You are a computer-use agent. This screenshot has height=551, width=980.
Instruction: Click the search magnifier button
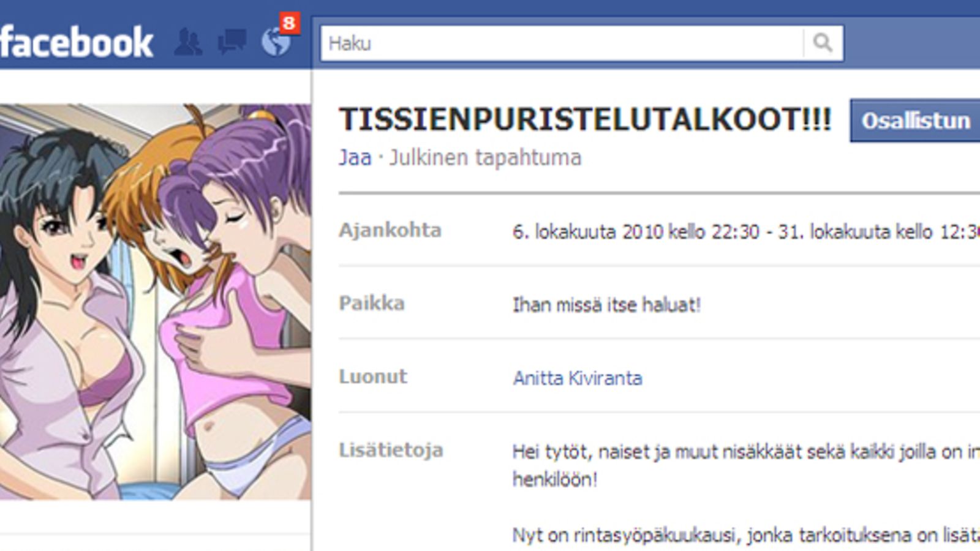click(x=823, y=43)
